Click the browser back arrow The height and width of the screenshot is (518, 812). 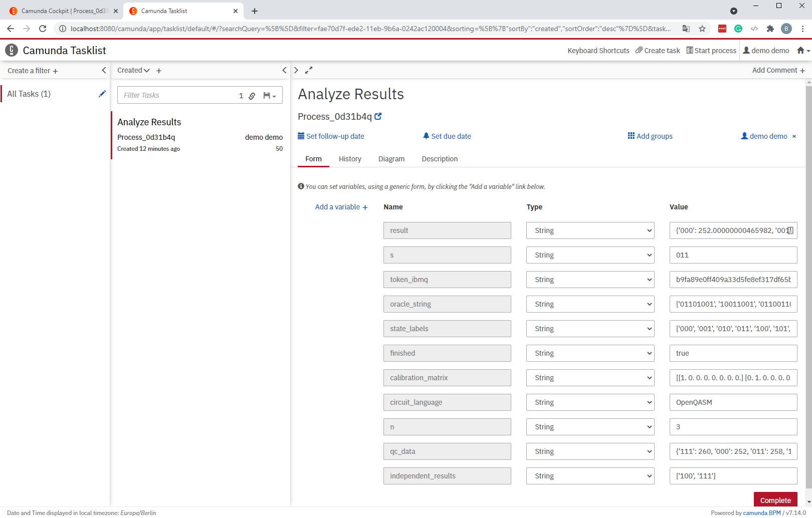(x=11, y=29)
